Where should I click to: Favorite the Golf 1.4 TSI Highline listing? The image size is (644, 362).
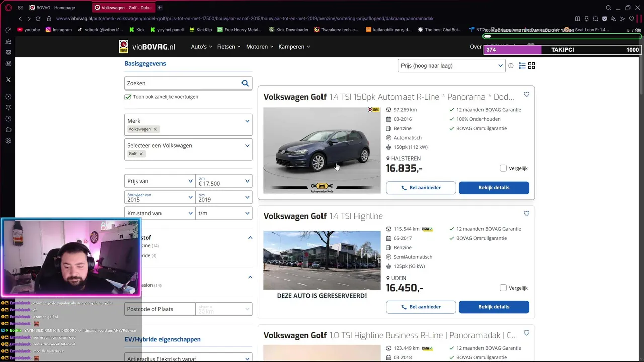526,214
